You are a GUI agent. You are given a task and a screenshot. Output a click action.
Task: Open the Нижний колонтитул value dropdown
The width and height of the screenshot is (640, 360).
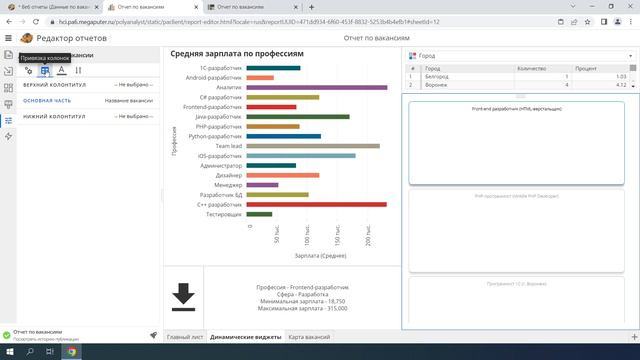click(133, 116)
